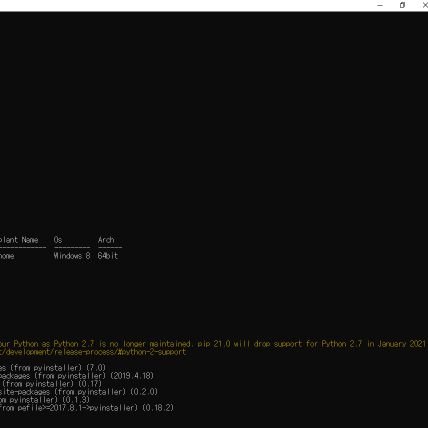The image size is (428, 428).
Task: Click the Python 2.7 deprecation warning line
Action: [x=213, y=344]
